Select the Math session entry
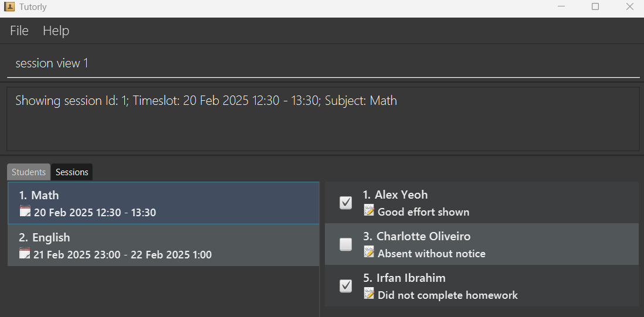 tap(164, 203)
